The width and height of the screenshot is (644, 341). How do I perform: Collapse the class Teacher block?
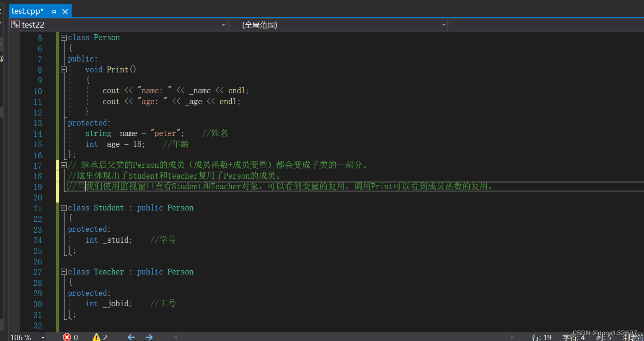point(64,272)
